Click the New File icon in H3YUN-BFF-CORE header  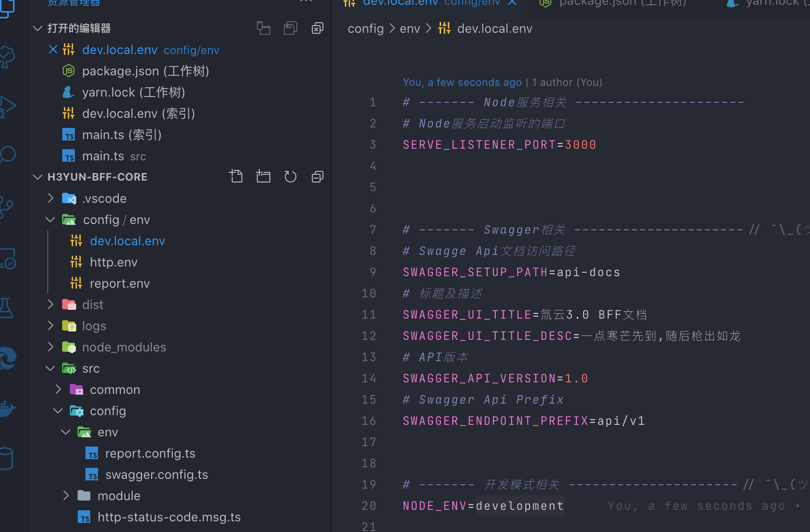tap(236, 176)
